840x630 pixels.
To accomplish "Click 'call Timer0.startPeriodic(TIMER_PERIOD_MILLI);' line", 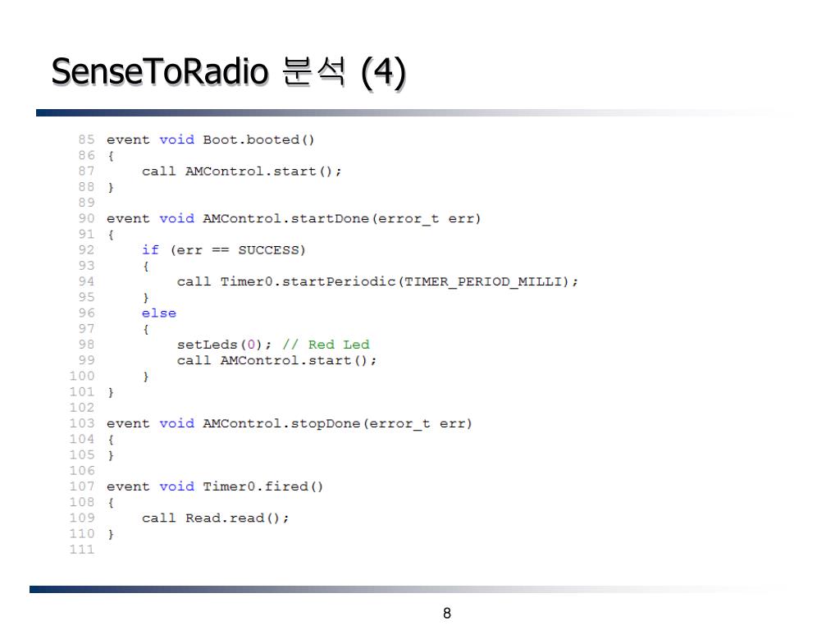I will point(377,282).
